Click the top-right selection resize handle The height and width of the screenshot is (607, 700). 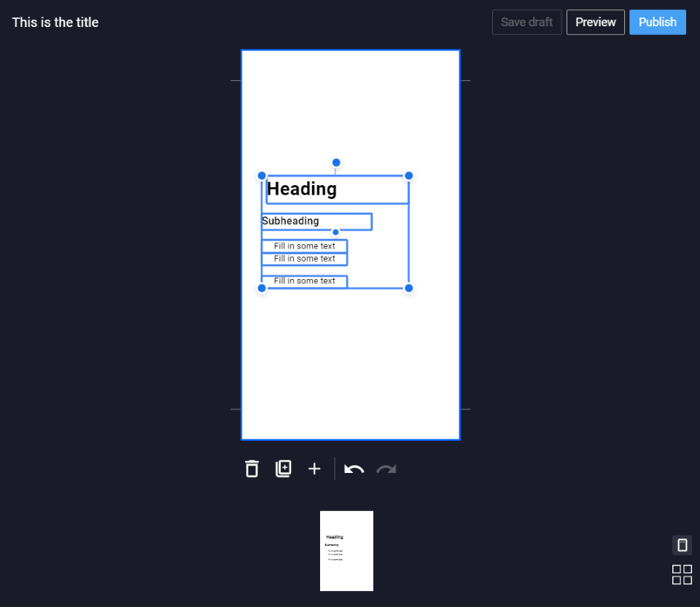pos(408,176)
